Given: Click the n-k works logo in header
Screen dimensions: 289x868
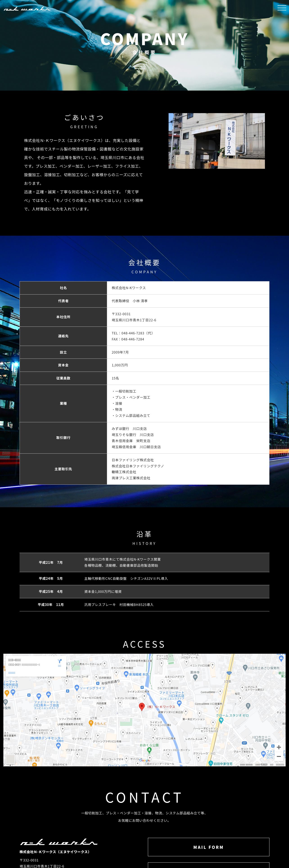Looking at the screenshot, I should pos(27,9).
